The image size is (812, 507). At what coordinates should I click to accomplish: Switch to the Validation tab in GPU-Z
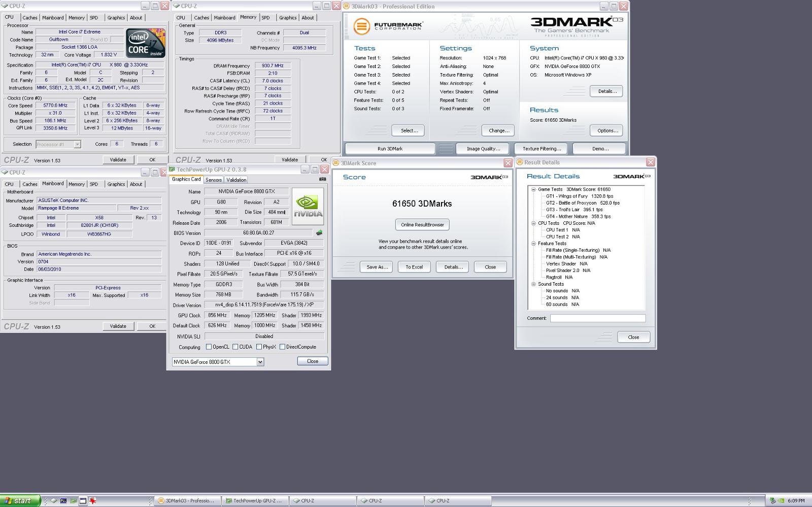coord(236,180)
